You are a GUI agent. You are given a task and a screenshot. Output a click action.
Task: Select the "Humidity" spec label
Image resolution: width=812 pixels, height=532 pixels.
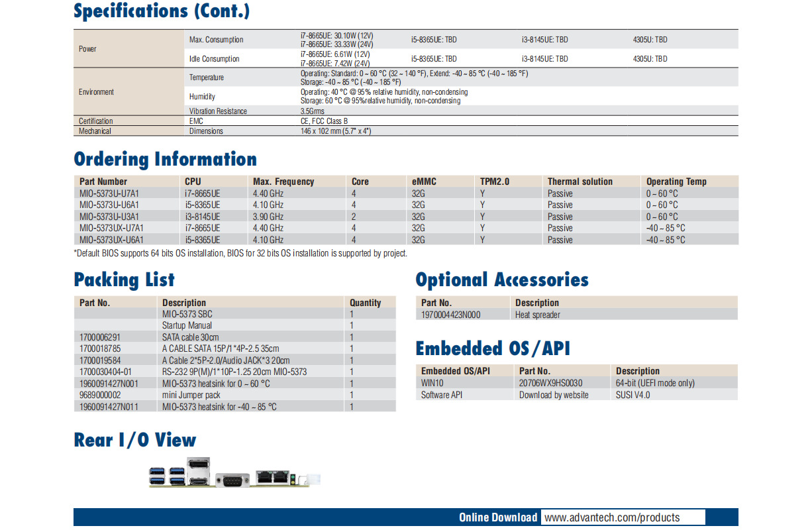click(x=202, y=97)
